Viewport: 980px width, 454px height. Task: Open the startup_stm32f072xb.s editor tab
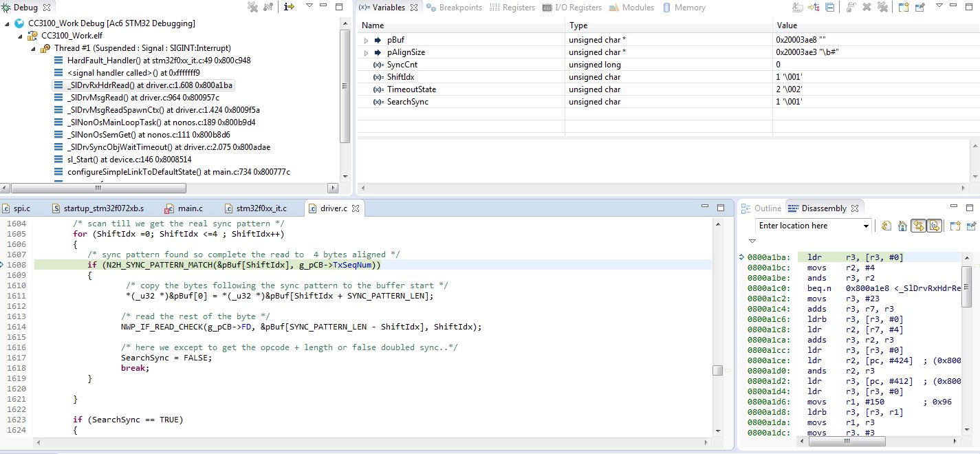coord(98,208)
